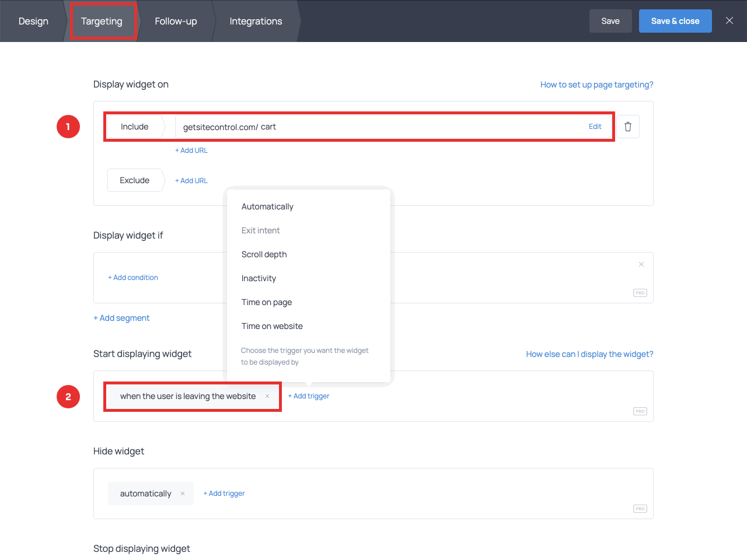
Task: Close the widget editor with X icon
Action: [x=729, y=20]
